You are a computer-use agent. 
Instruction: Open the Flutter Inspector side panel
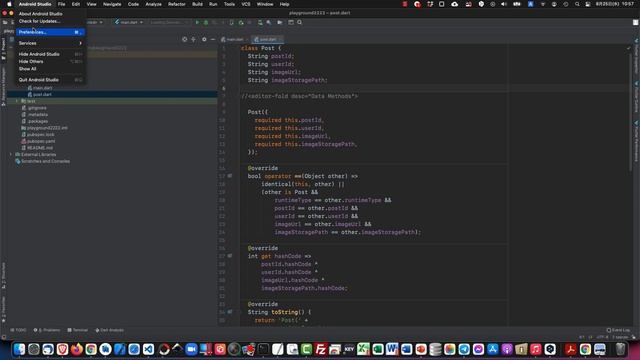tap(636, 56)
